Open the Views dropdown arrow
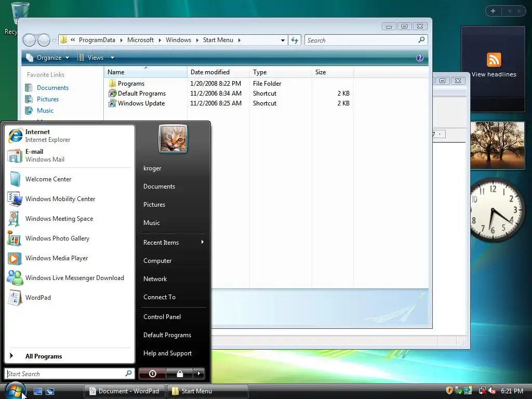532x399 pixels. [x=112, y=58]
